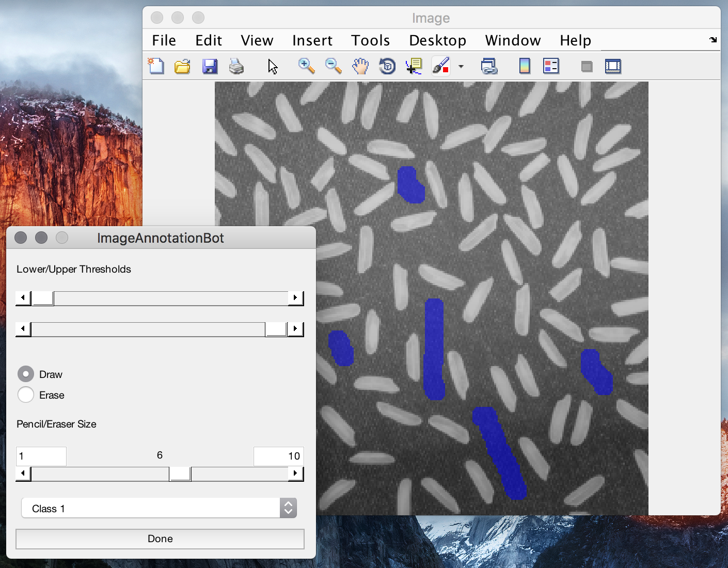
Task: Toggle the Brush/Select Data tool
Action: click(x=441, y=66)
